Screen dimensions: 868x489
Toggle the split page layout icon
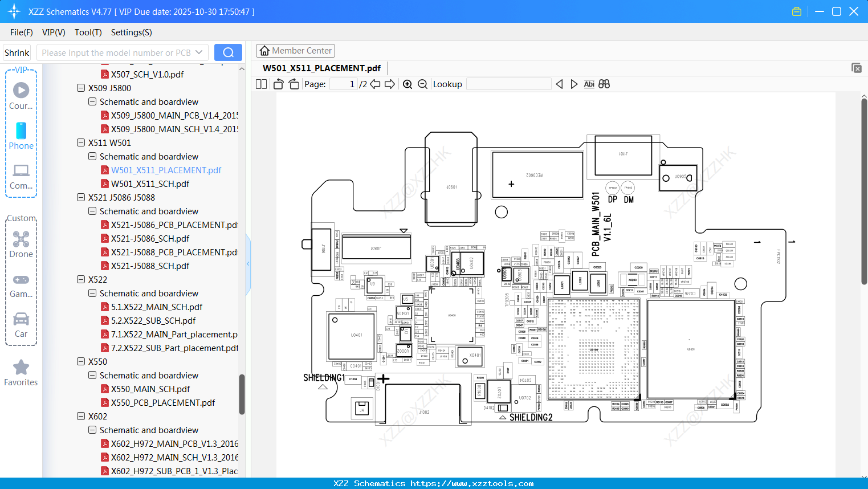[262, 84]
